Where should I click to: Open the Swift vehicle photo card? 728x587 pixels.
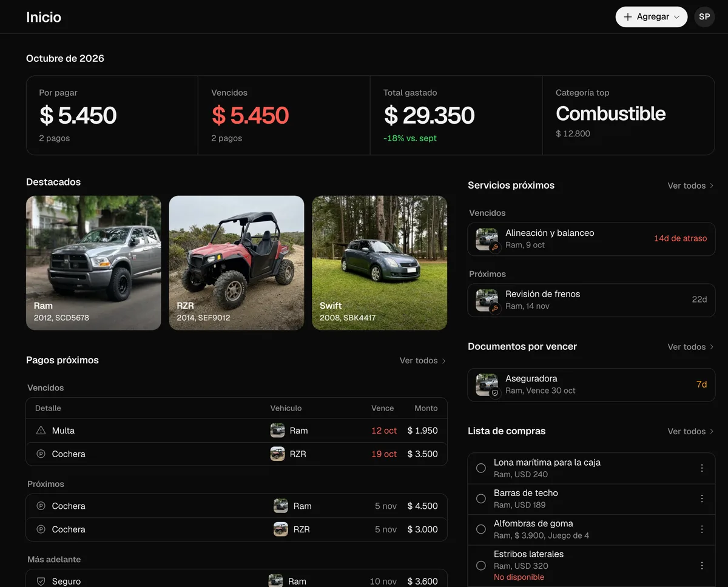[380, 263]
